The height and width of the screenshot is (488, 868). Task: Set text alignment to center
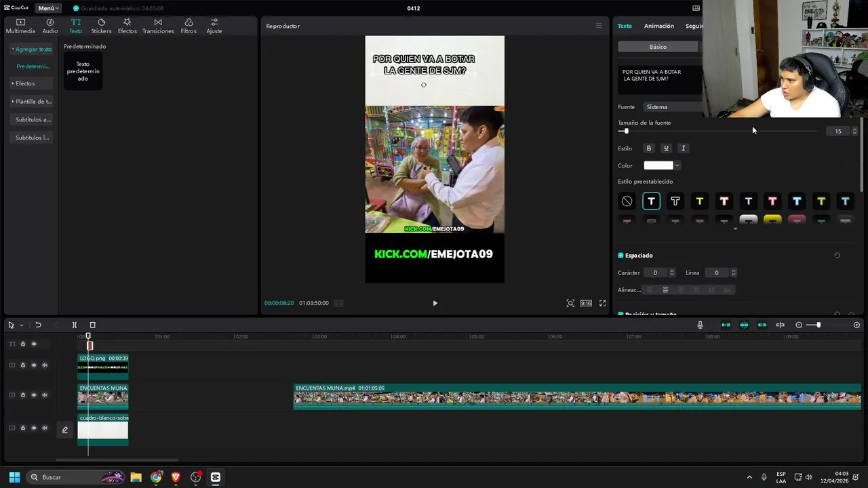tap(665, 290)
